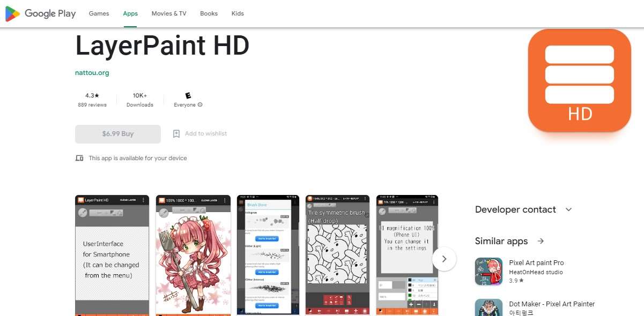Open the Books tab

coord(209,13)
